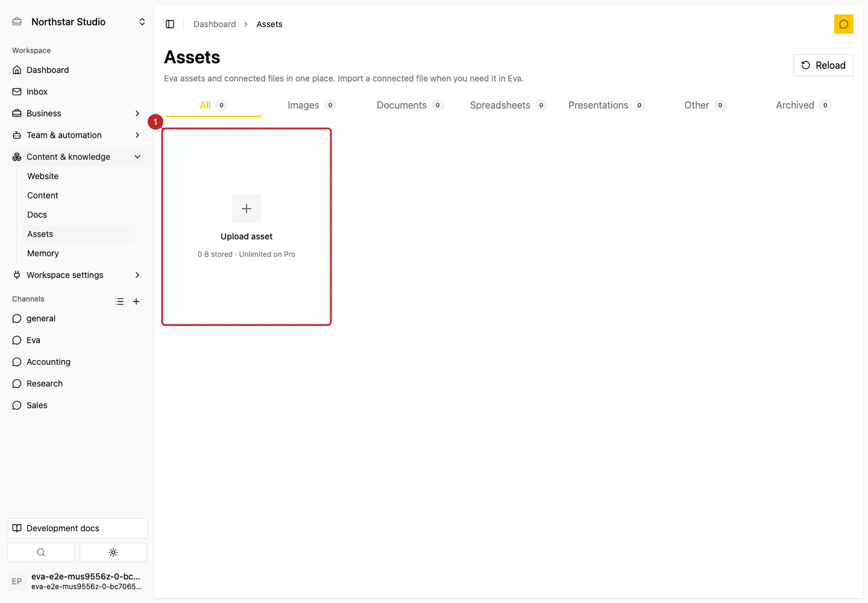Toggle the sidebar panel icon
Screen dimensions: 868x603
170,24
